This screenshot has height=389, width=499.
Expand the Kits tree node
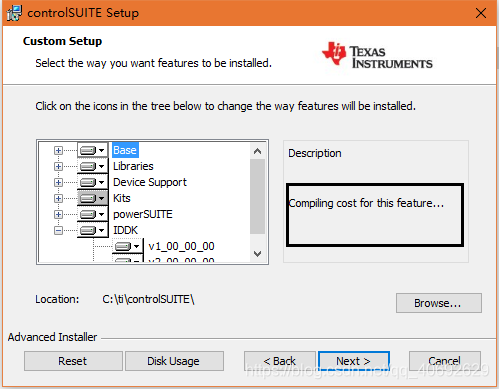point(58,198)
